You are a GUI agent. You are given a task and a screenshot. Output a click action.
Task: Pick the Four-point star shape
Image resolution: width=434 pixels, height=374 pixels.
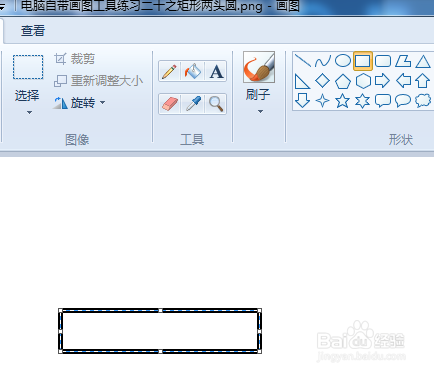pos(322,100)
